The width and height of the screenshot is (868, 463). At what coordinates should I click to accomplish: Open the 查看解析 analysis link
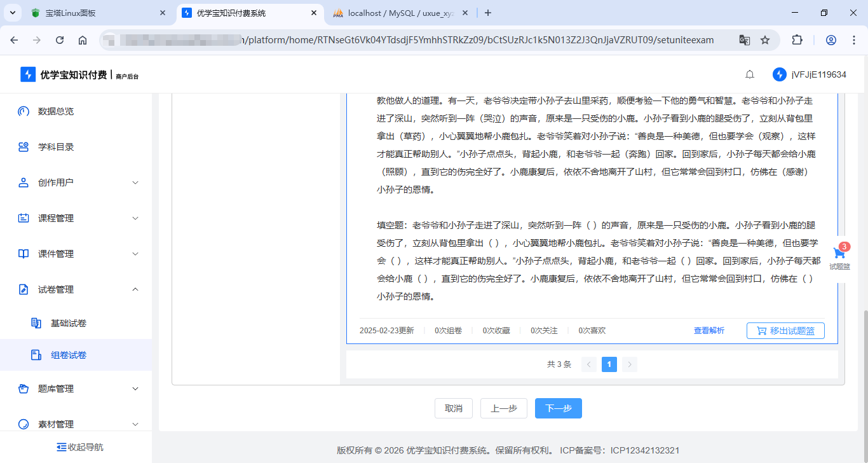pyautogui.click(x=710, y=330)
